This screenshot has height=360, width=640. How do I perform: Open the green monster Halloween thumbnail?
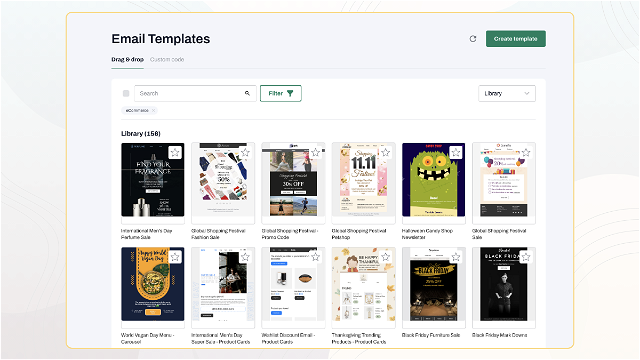click(x=433, y=184)
